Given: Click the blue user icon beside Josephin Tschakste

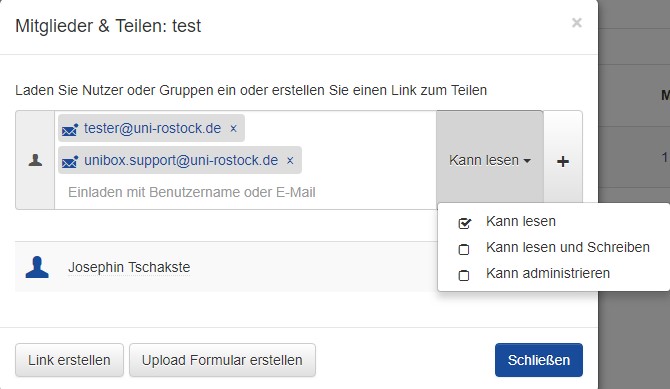Looking at the screenshot, I should [37, 267].
